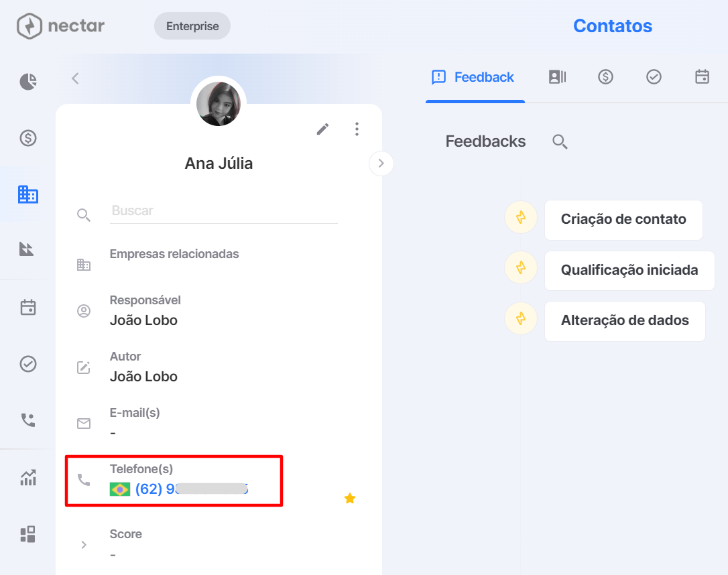Click the pencil edit contact icon
728x575 pixels.
coord(322,129)
